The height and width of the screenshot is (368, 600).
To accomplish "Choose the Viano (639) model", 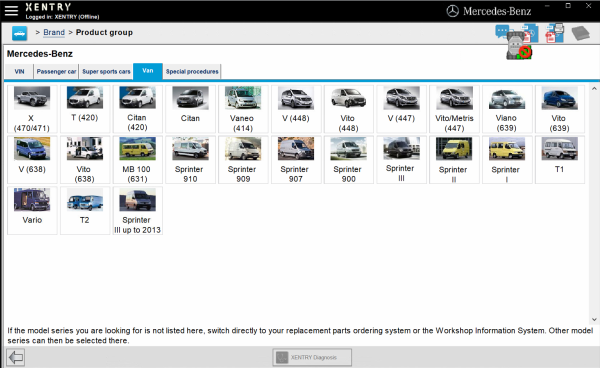I will [x=507, y=109].
